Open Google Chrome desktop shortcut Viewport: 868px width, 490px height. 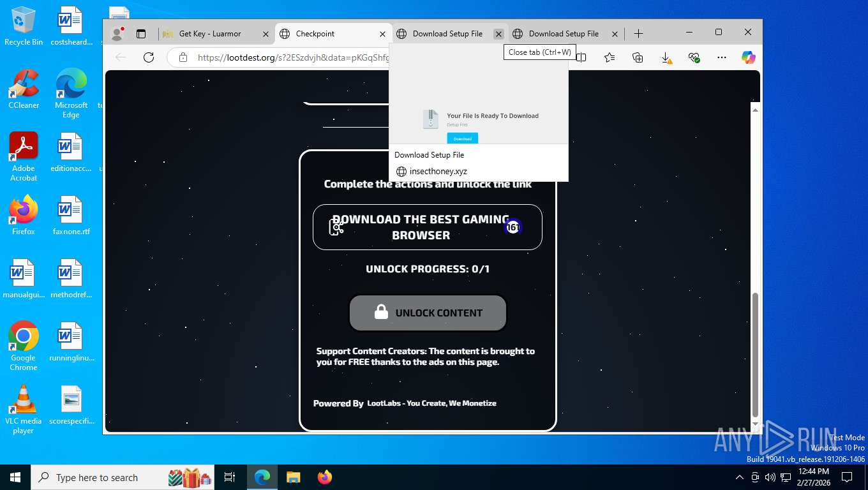pyautogui.click(x=24, y=346)
